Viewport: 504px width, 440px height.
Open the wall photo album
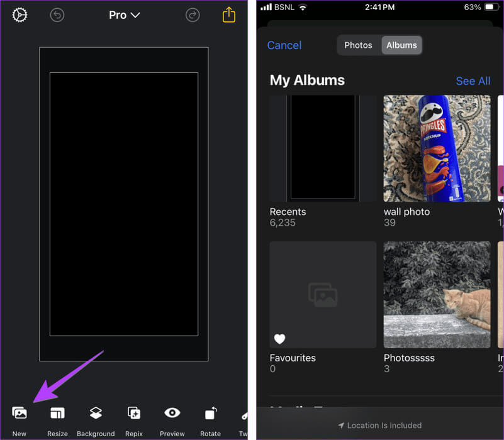[437, 148]
